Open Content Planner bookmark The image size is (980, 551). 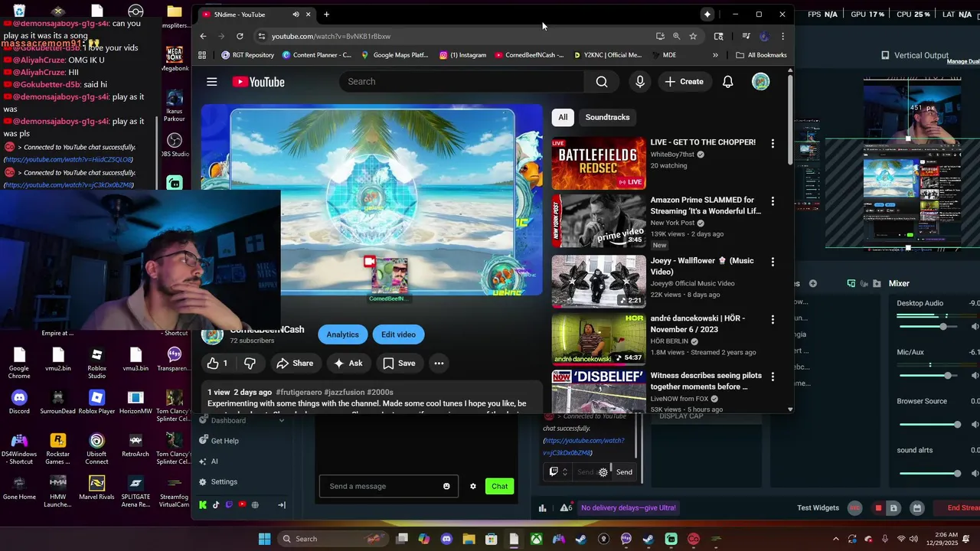pos(317,55)
